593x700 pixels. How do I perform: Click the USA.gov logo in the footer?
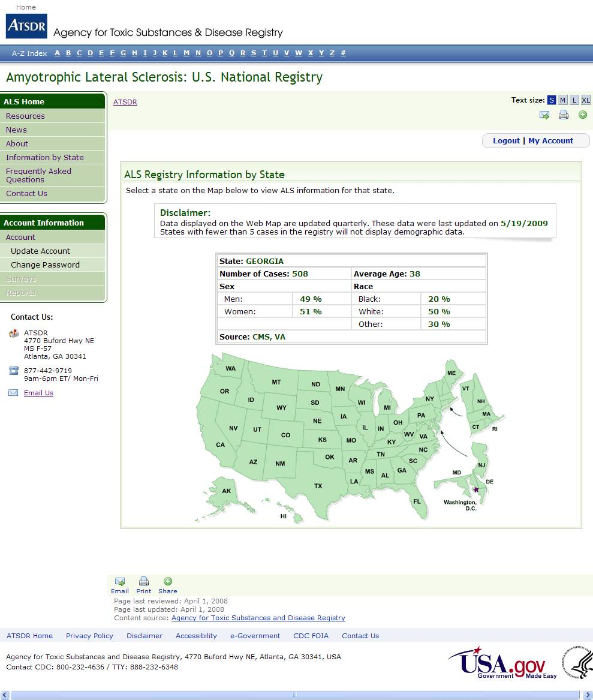tap(502, 663)
